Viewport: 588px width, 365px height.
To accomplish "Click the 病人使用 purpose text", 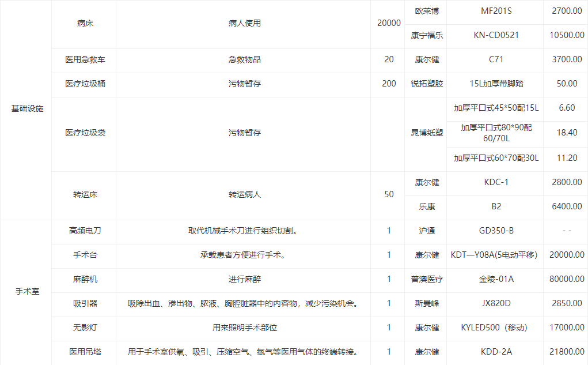I will click(245, 23).
